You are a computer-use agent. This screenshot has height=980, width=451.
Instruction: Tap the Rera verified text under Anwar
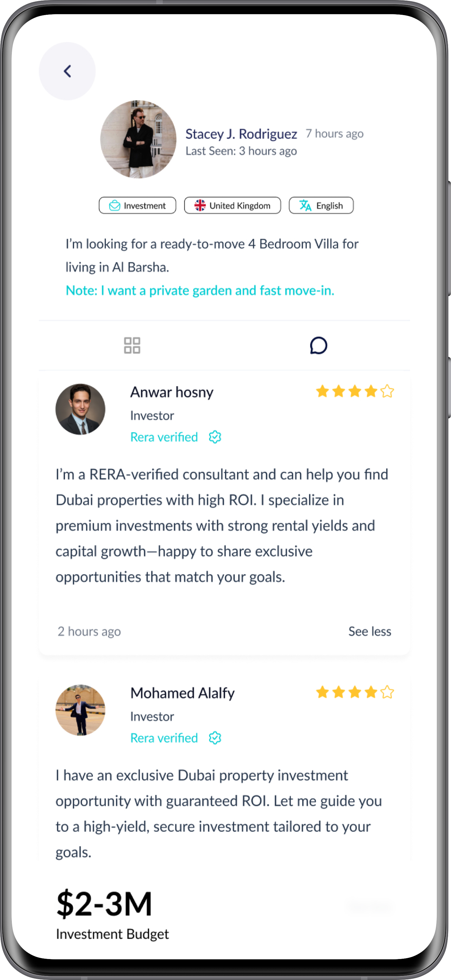164,437
